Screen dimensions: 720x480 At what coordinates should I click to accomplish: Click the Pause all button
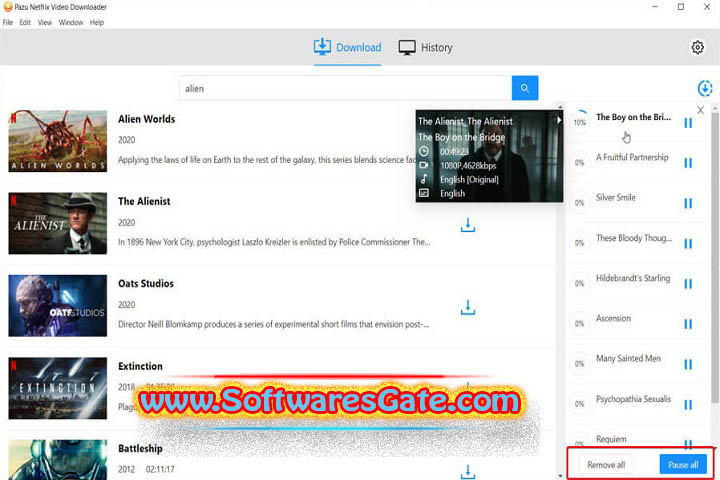683,465
